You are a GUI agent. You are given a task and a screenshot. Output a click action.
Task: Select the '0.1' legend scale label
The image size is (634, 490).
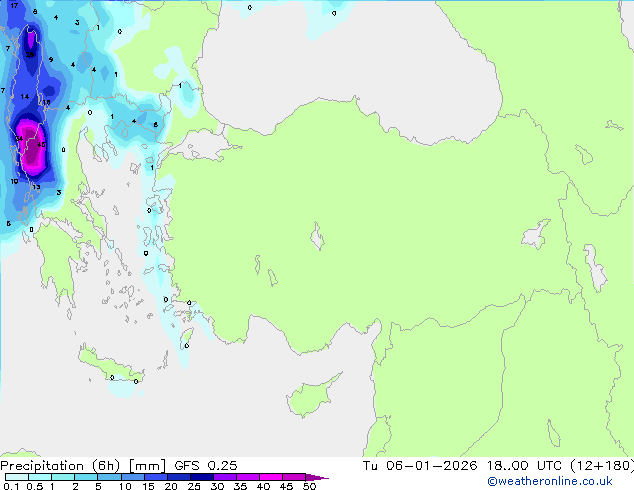tap(11, 486)
